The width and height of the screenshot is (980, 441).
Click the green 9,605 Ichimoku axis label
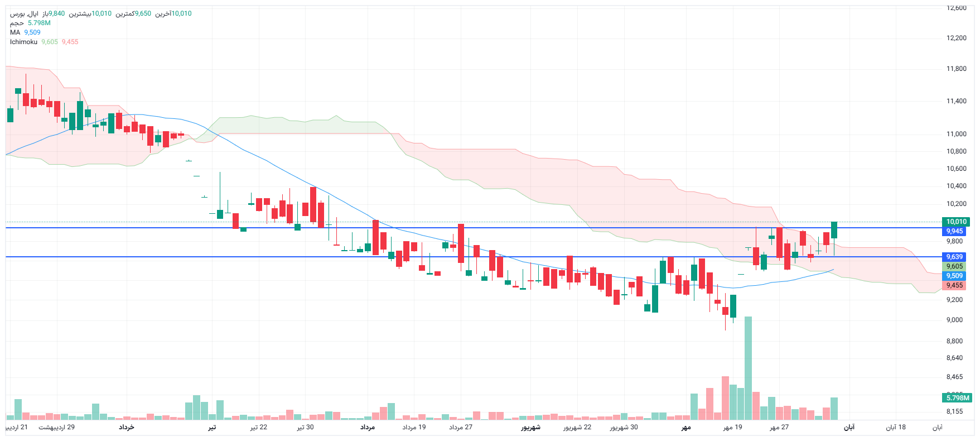click(x=954, y=266)
